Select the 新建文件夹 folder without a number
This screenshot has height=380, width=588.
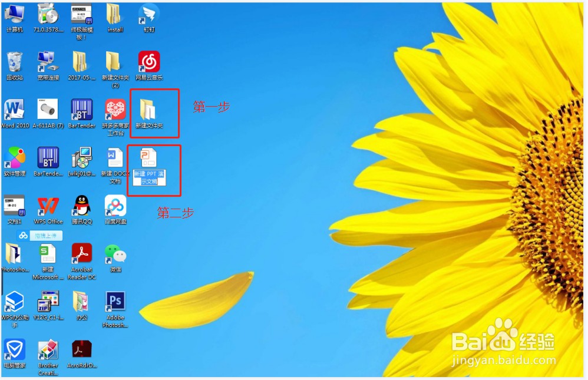149,114
